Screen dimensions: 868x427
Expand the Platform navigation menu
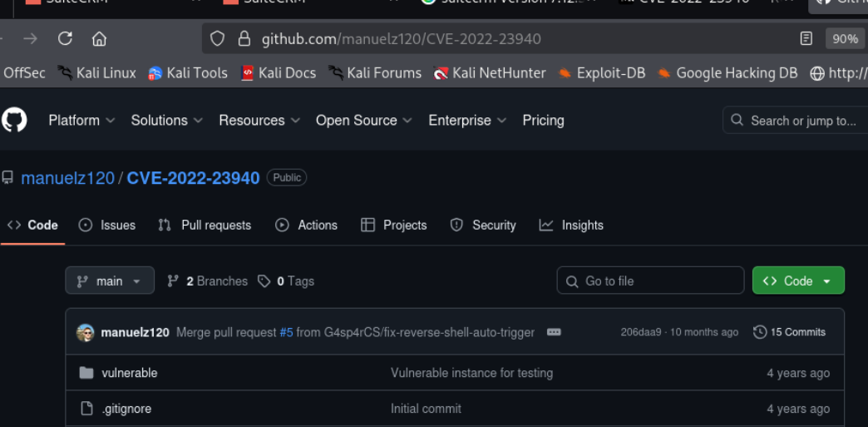coord(81,121)
